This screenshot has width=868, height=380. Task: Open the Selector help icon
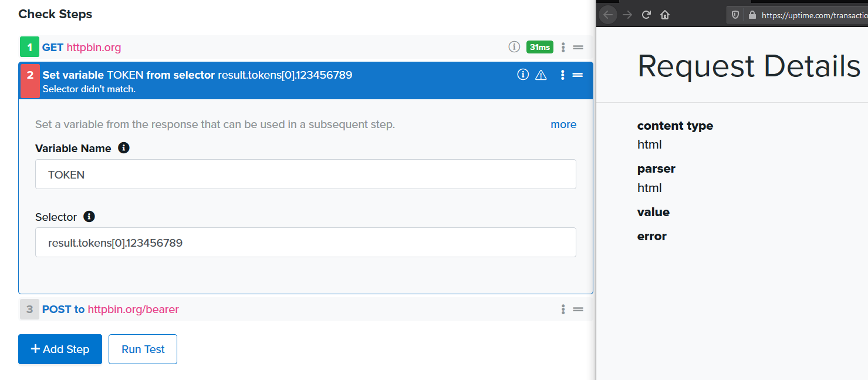tap(89, 217)
